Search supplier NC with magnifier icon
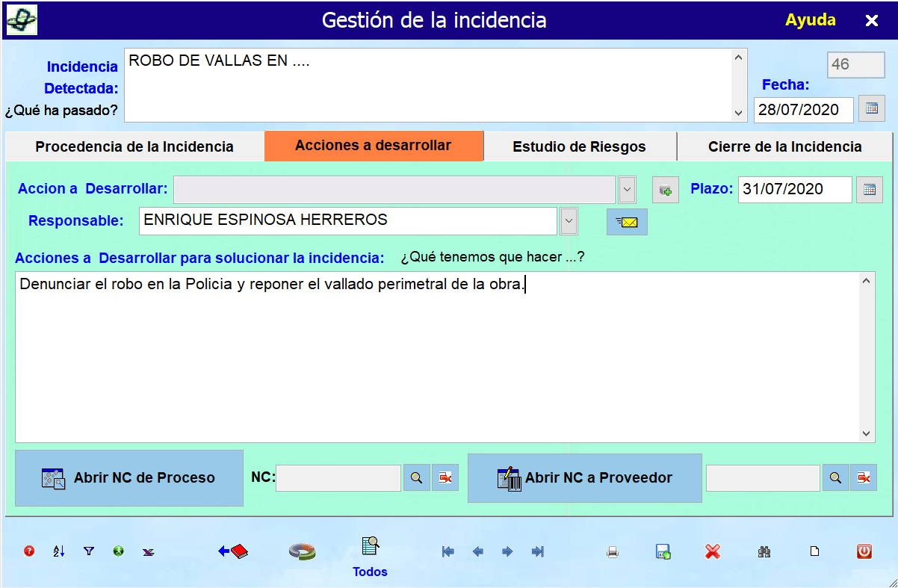This screenshot has height=588, width=898. [x=836, y=477]
